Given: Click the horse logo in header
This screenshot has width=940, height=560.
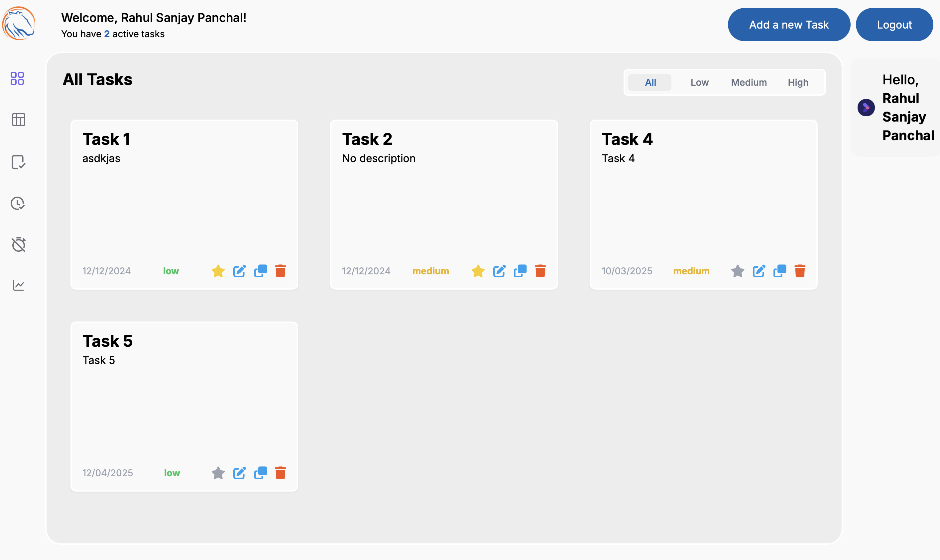Looking at the screenshot, I should (19, 23).
